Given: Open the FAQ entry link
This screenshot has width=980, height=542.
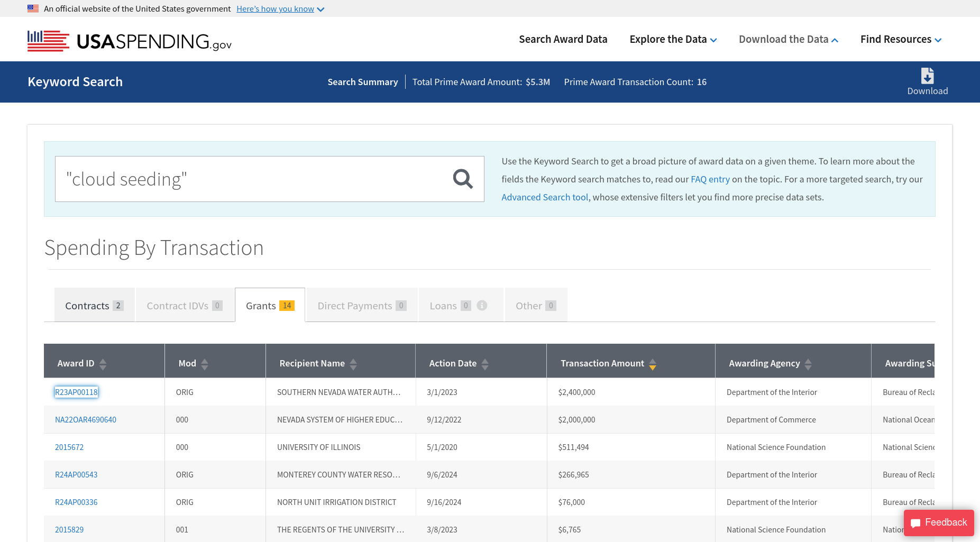Looking at the screenshot, I should [710, 179].
